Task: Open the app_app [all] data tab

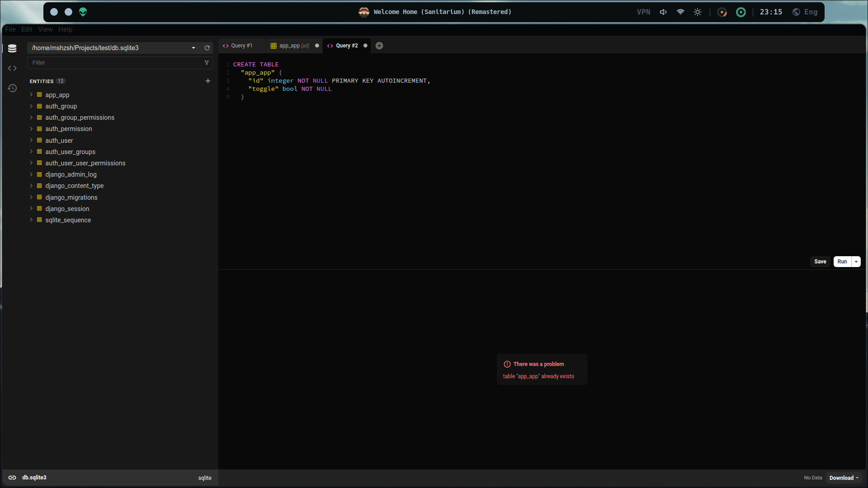Action: 292,46
